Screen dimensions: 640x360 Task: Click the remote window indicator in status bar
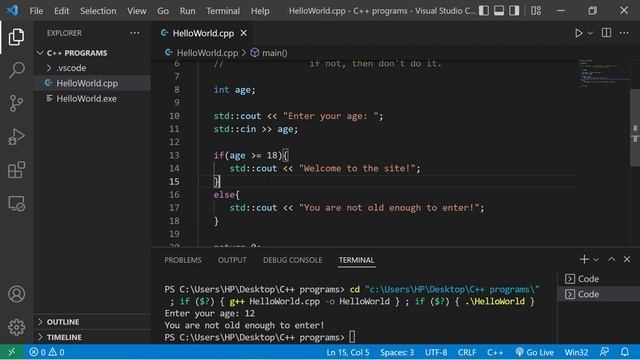pos(11,352)
